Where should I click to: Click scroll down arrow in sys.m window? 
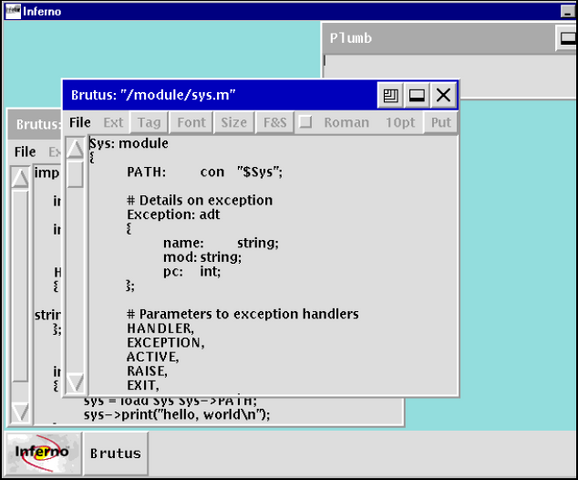coord(76,382)
